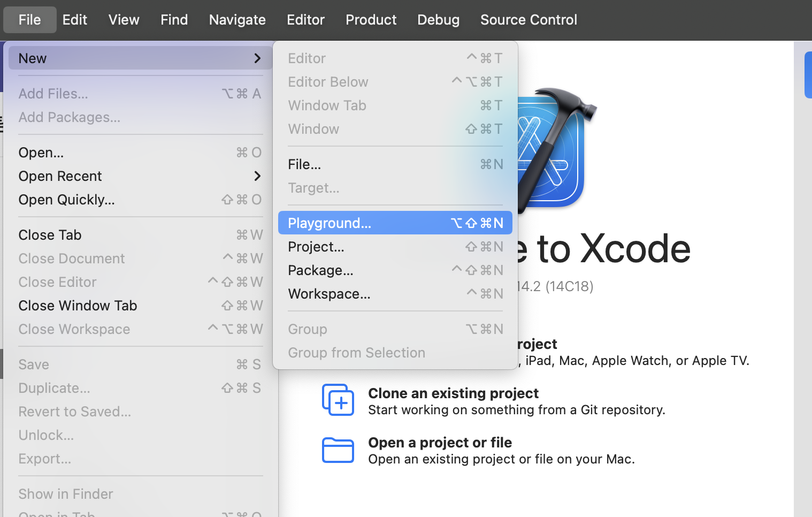
Task: Open the Debug menu
Action: point(439,20)
